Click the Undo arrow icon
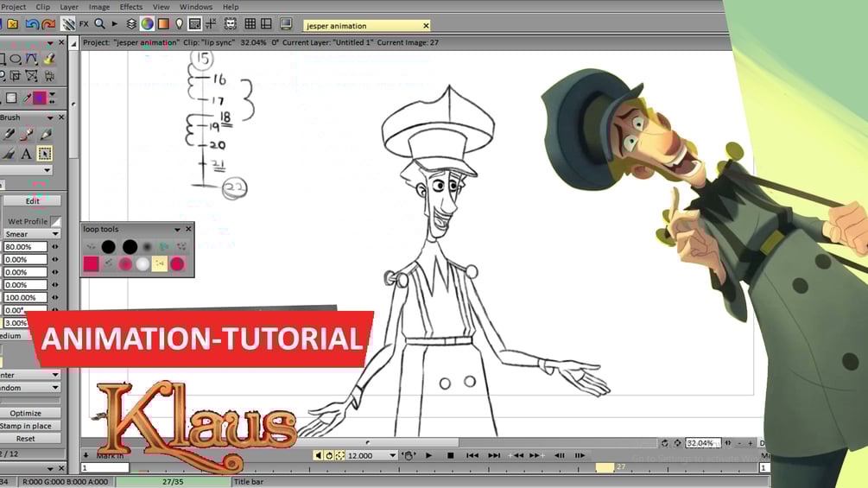This screenshot has width=868, height=488. tap(32, 24)
